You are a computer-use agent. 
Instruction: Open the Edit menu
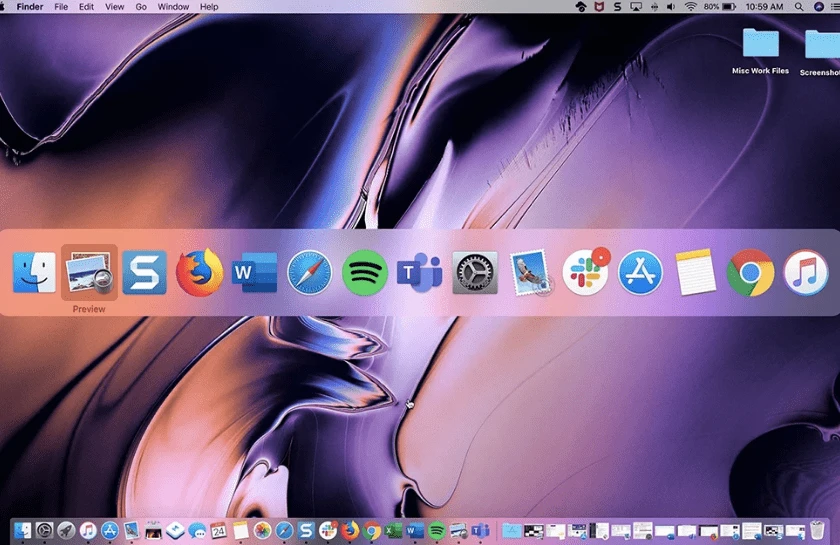pyautogui.click(x=86, y=7)
